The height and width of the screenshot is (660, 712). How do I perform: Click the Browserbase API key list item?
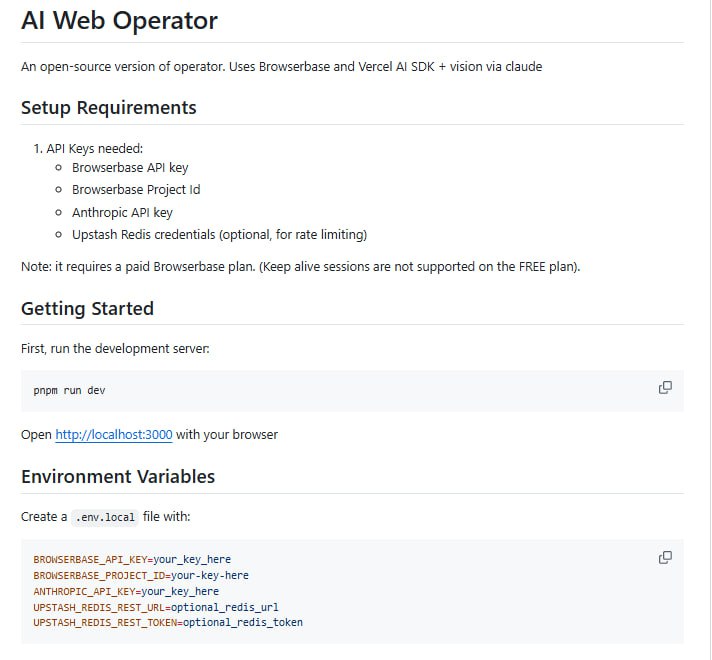pos(130,168)
